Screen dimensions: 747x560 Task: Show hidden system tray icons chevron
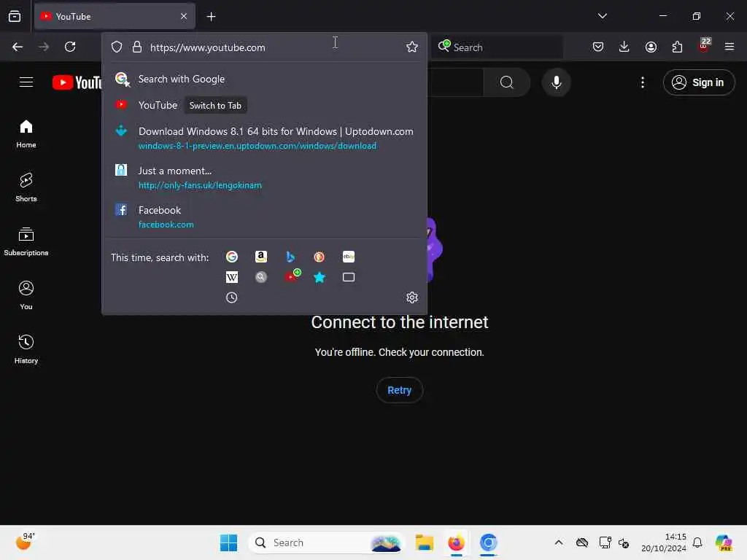(559, 542)
